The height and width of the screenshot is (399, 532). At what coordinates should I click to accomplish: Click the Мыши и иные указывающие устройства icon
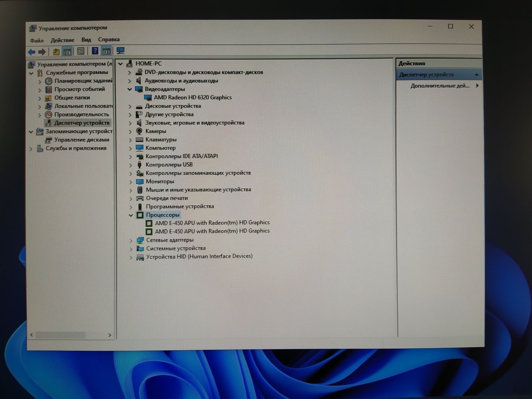tap(140, 190)
